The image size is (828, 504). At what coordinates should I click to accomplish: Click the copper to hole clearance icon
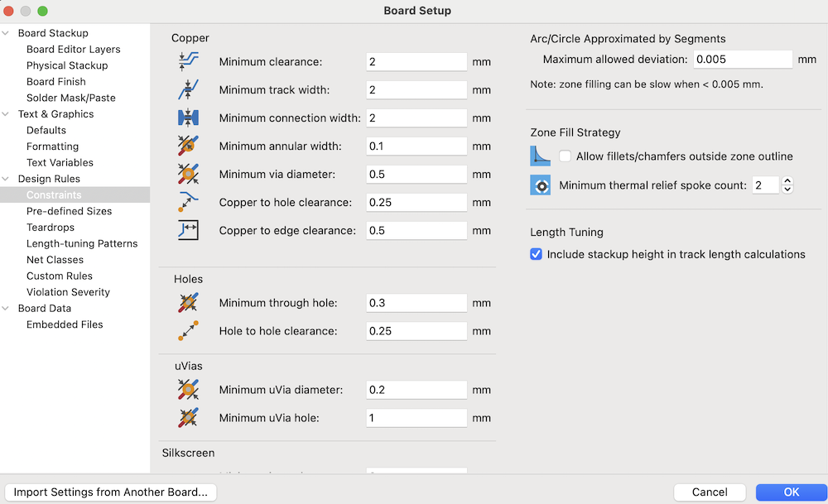tap(188, 202)
